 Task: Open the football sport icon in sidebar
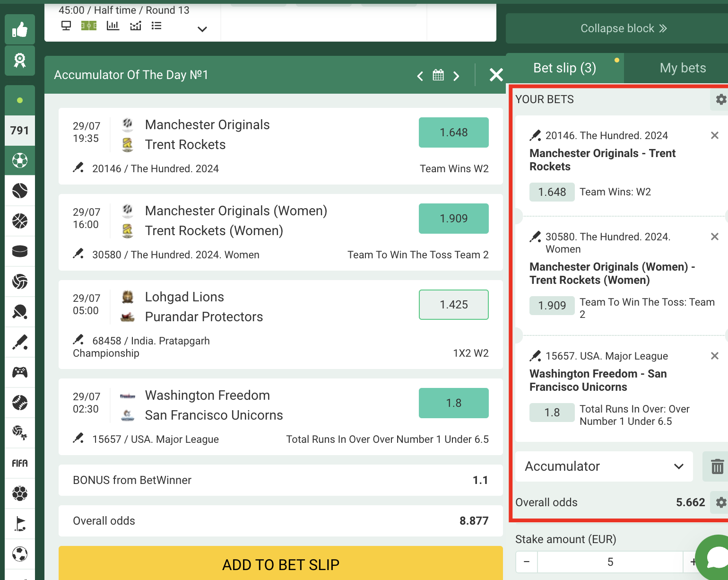pyautogui.click(x=20, y=161)
